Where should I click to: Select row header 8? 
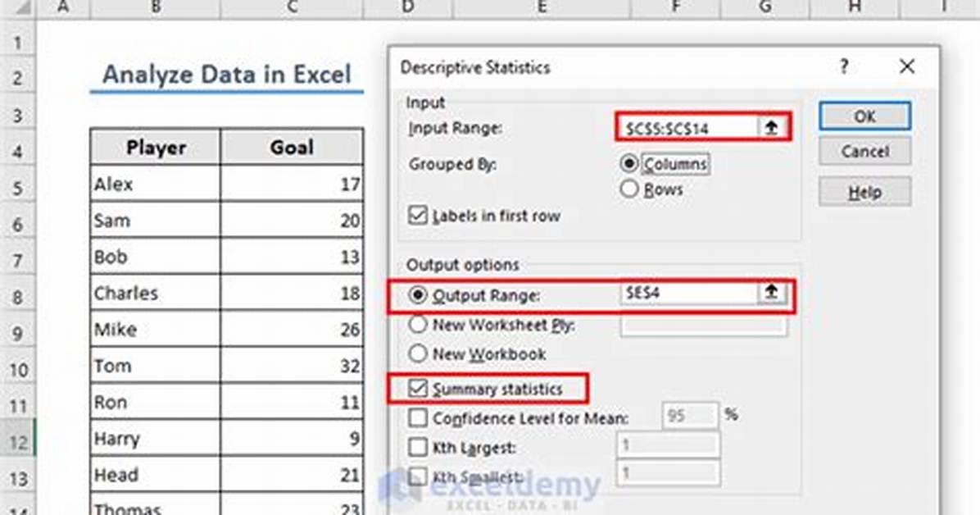pyautogui.click(x=17, y=296)
